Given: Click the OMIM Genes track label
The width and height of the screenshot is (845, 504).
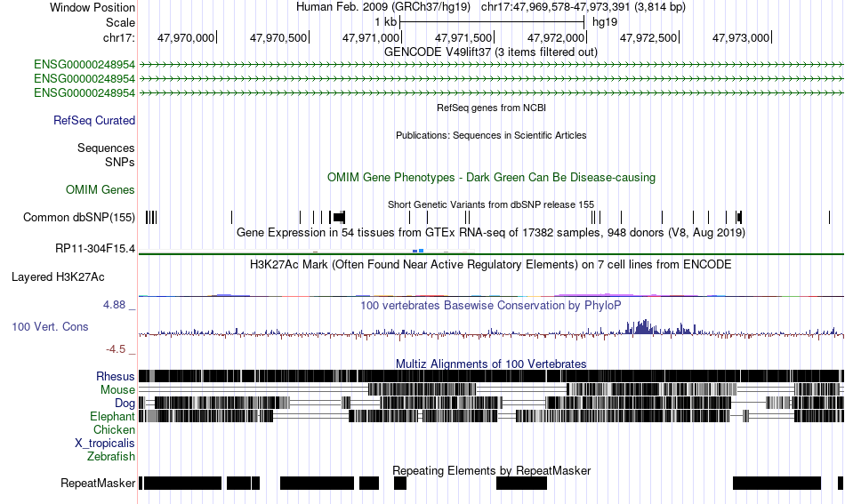Looking at the screenshot, I should [100, 190].
